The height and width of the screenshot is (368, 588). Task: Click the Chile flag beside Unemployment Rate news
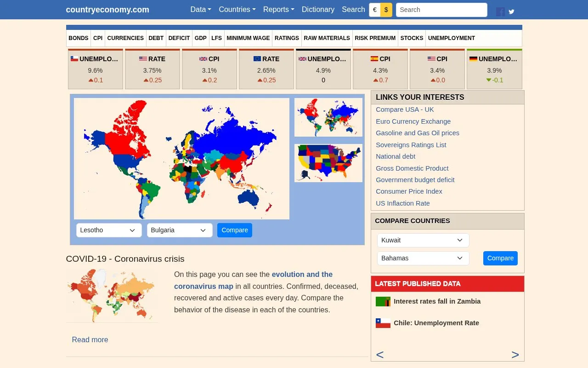click(383, 323)
